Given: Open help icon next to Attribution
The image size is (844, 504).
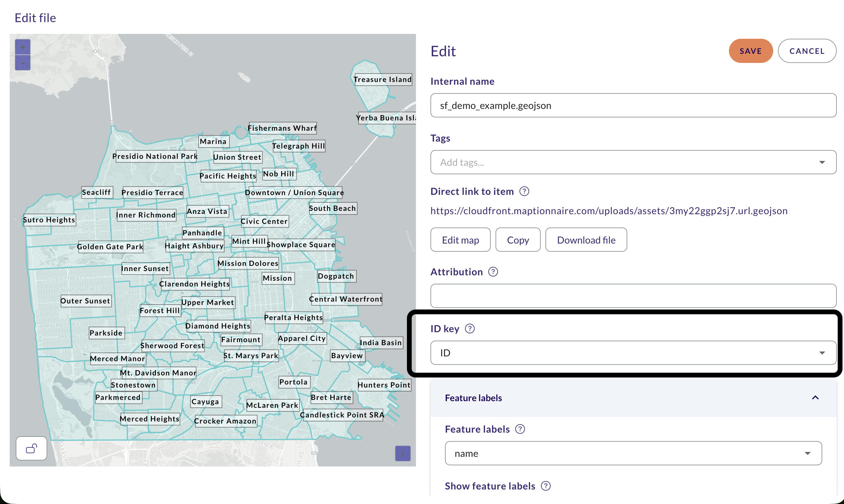Looking at the screenshot, I should 493,272.
